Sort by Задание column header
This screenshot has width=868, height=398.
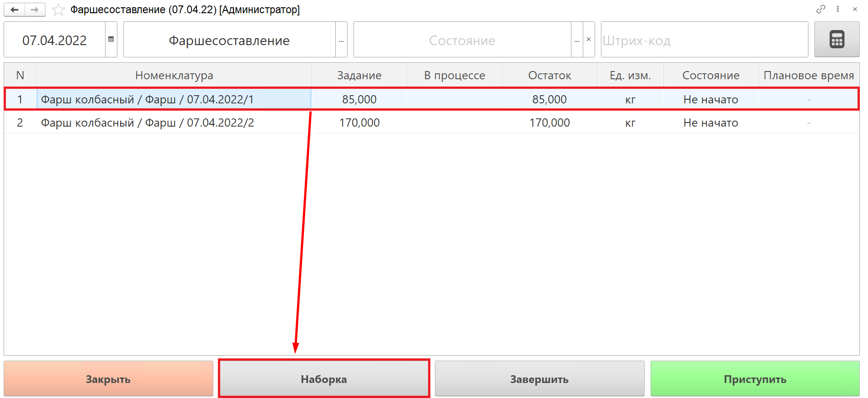pos(359,75)
